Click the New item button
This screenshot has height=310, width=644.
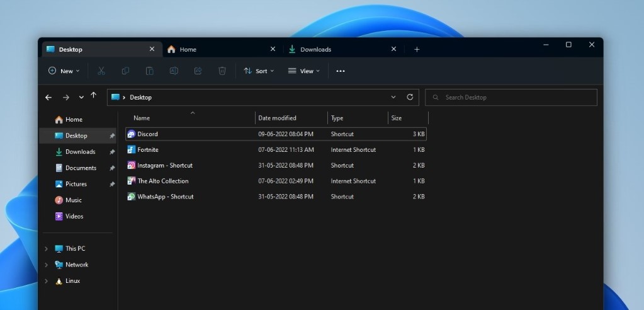64,71
